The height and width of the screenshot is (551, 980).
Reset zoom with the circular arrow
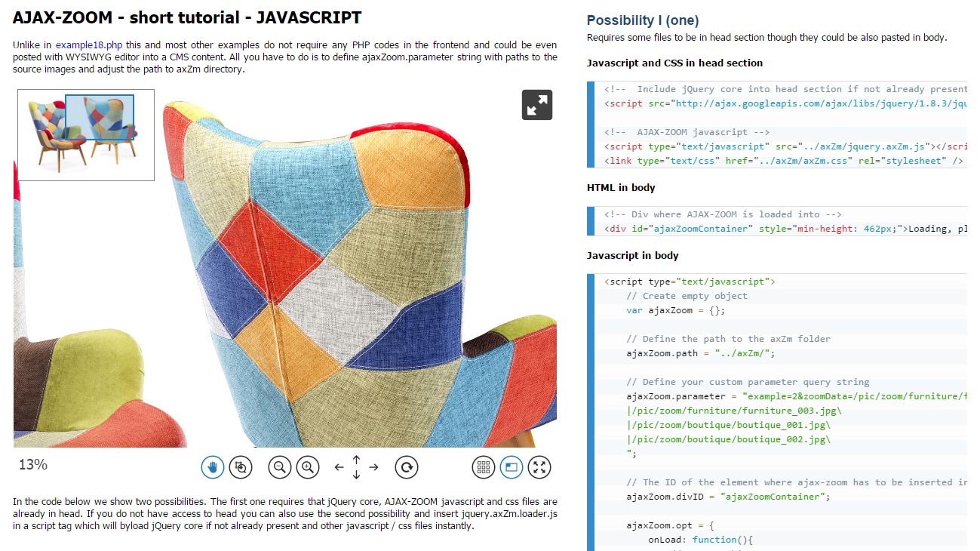click(407, 467)
